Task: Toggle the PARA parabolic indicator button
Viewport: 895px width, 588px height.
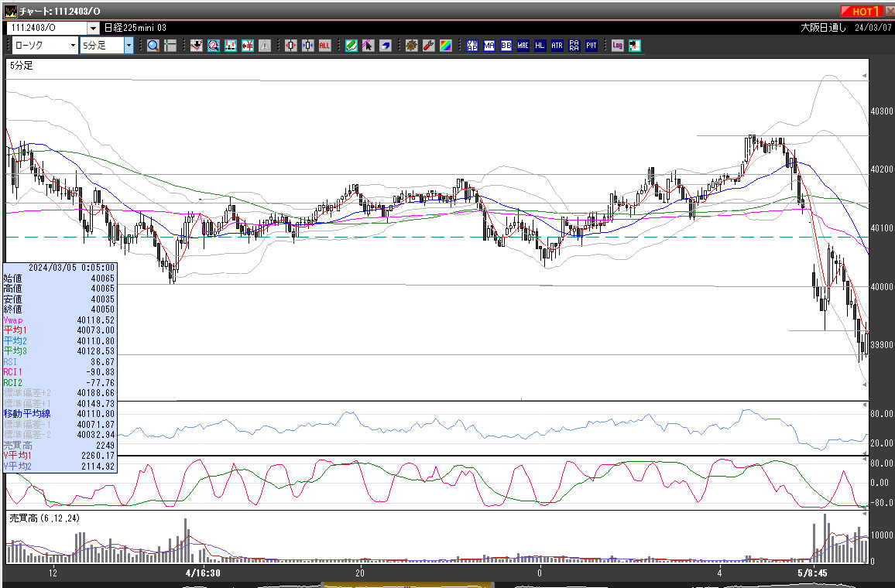Action: pyautogui.click(x=574, y=46)
